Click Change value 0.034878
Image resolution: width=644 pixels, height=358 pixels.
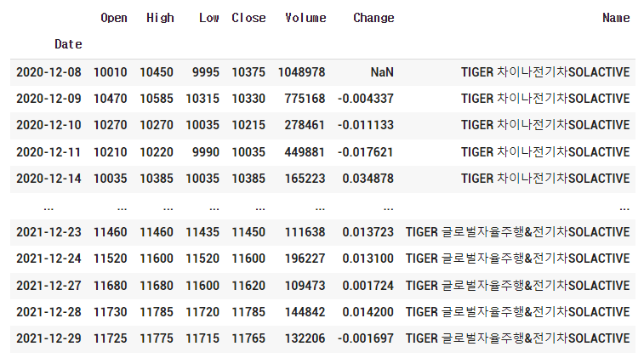pos(368,179)
